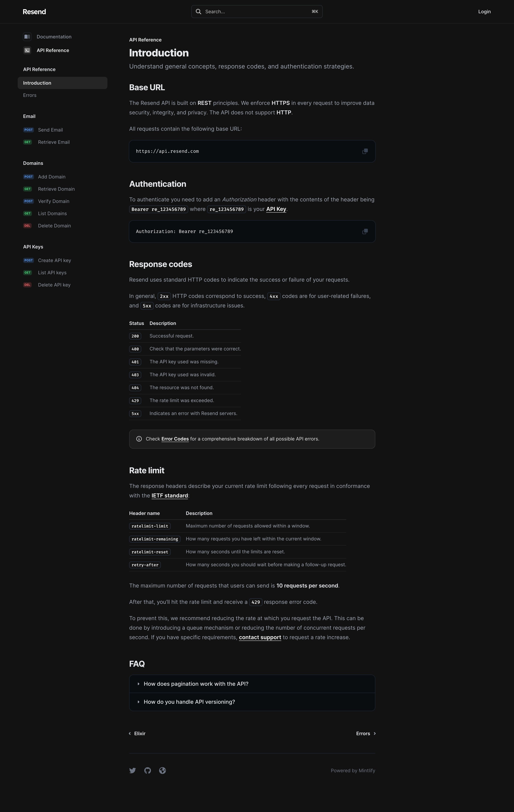Click the Login button
The image size is (514, 812).
coord(484,12)
